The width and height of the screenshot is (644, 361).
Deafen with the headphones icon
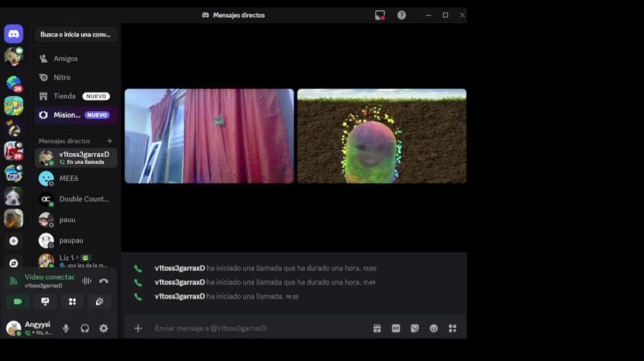tap(85, 328)
